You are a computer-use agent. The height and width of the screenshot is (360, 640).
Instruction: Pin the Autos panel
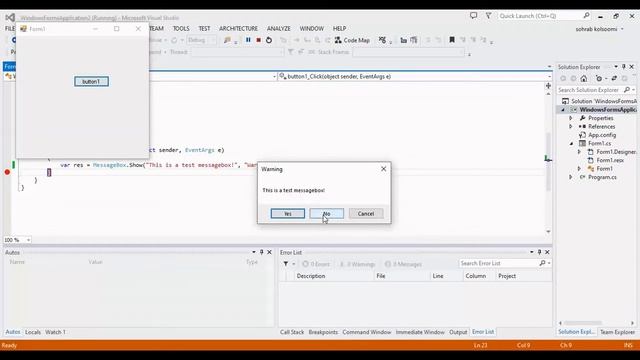[262, 252]
